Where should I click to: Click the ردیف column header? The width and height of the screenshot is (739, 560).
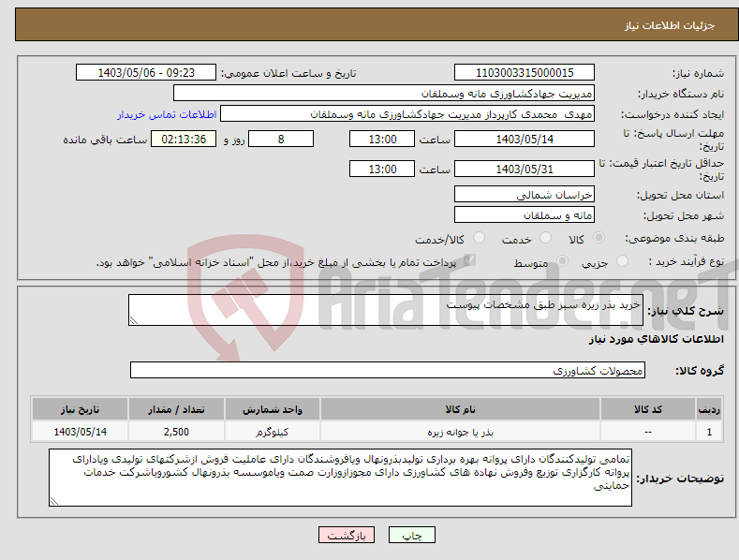coord(709,409)
